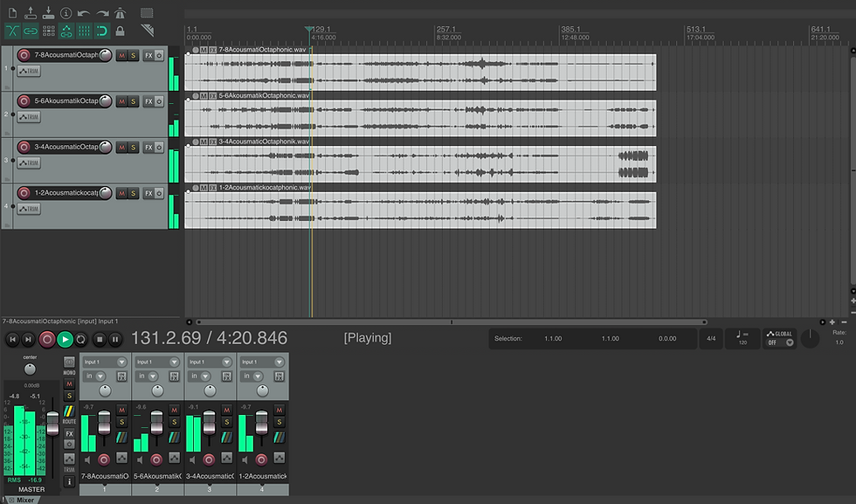Open input FX on mixer channel 1
This screenshot has height=504, width=856.
(x=121, y=376)
